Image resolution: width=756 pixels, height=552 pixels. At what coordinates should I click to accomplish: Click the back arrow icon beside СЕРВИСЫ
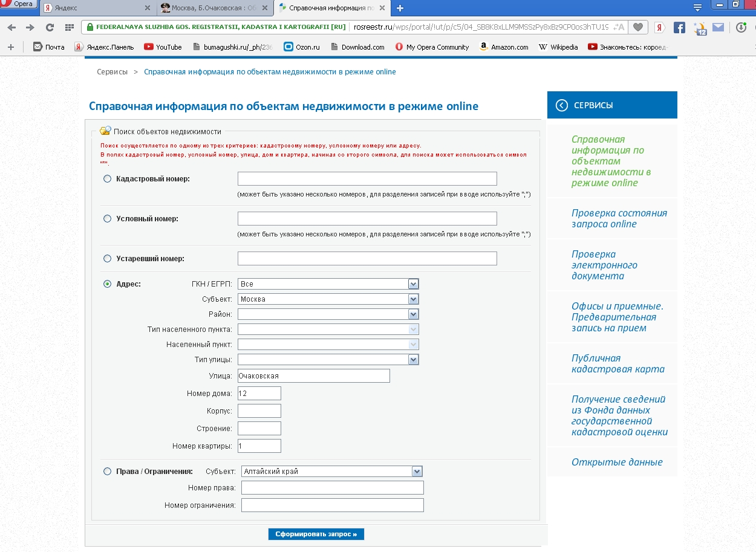pyautogui.click(x=562, y=105)
